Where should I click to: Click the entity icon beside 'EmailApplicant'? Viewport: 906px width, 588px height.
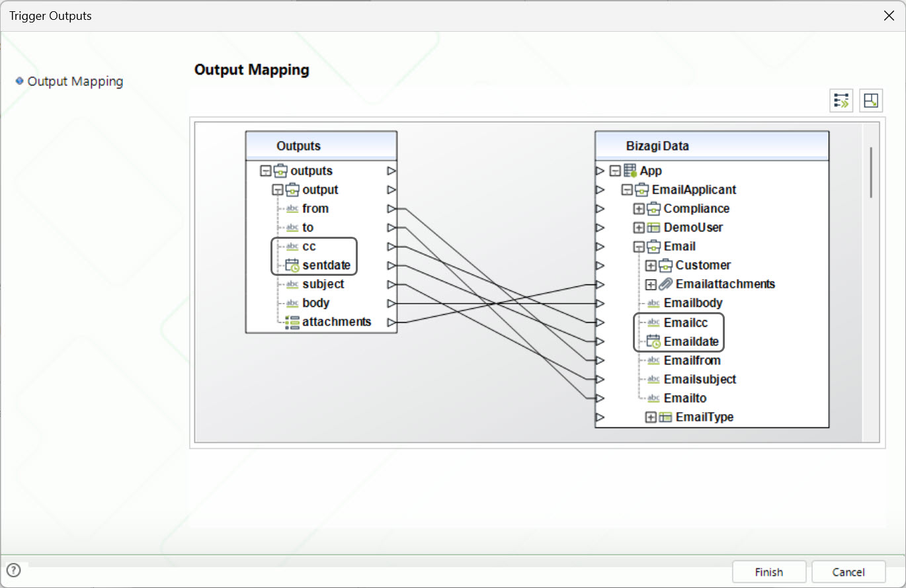642,190
